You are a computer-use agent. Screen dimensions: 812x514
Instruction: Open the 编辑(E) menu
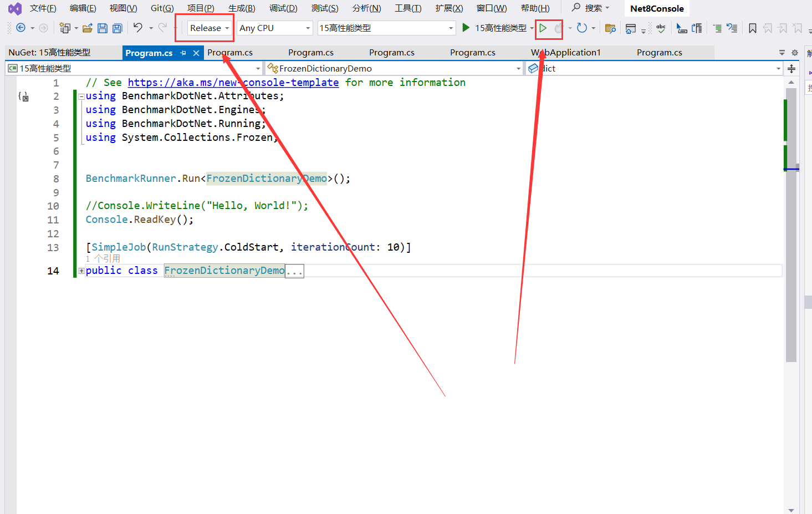[83, 8]
